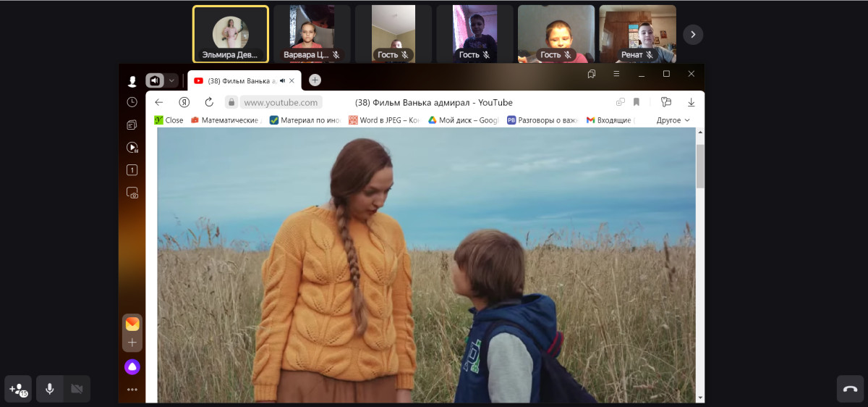Toggle the camera on or off
Image resolution: width=868 pixels, height=407 pixels.
pyautogui.click(x=77, y=389)
